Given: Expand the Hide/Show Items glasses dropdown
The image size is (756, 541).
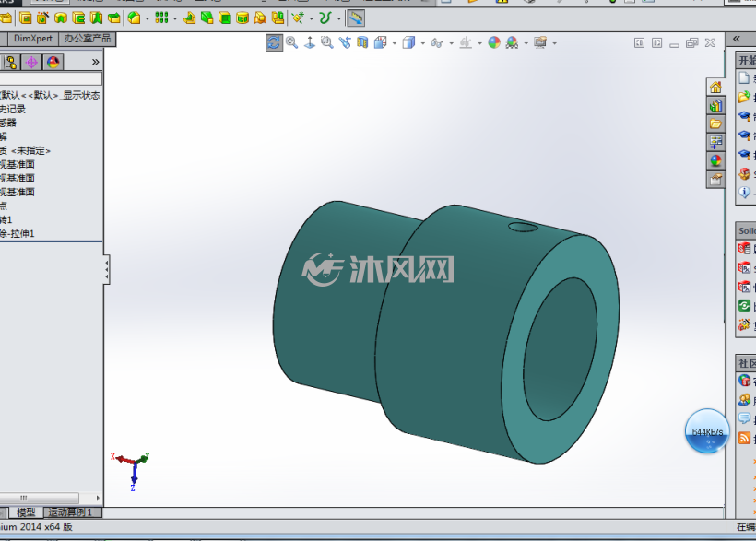Looking at the screenshot, I should 451,43.
